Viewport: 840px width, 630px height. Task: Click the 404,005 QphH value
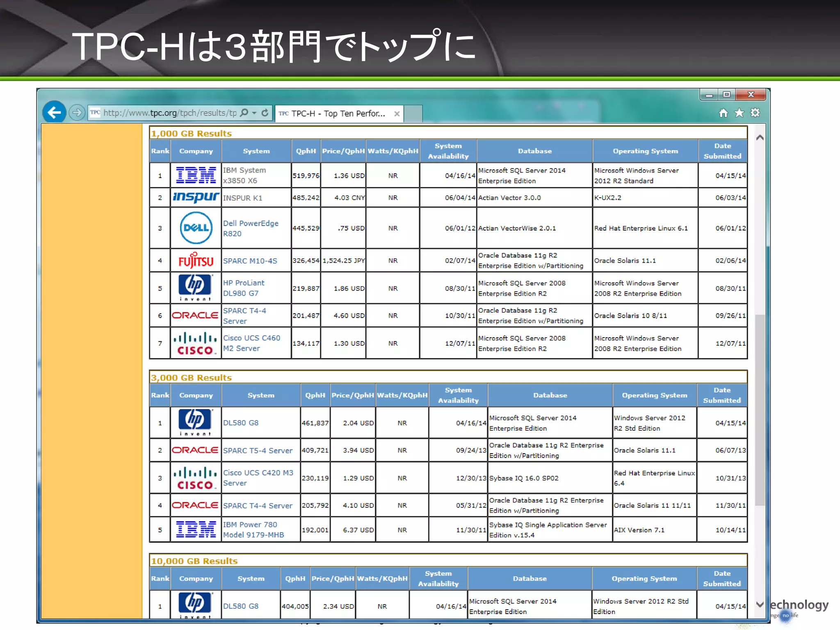(295, 606)
